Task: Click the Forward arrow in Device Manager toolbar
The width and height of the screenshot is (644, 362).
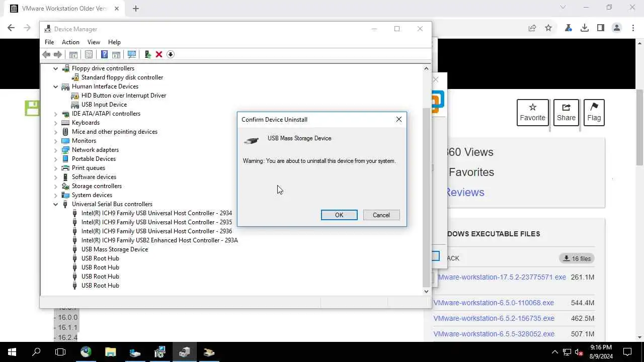Action: [x=58, y=54]
